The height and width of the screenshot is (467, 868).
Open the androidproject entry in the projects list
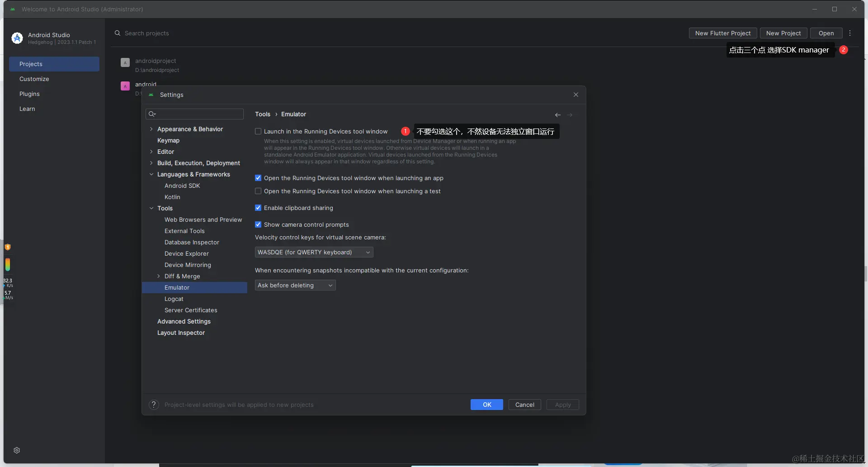(x=157, y=65)
